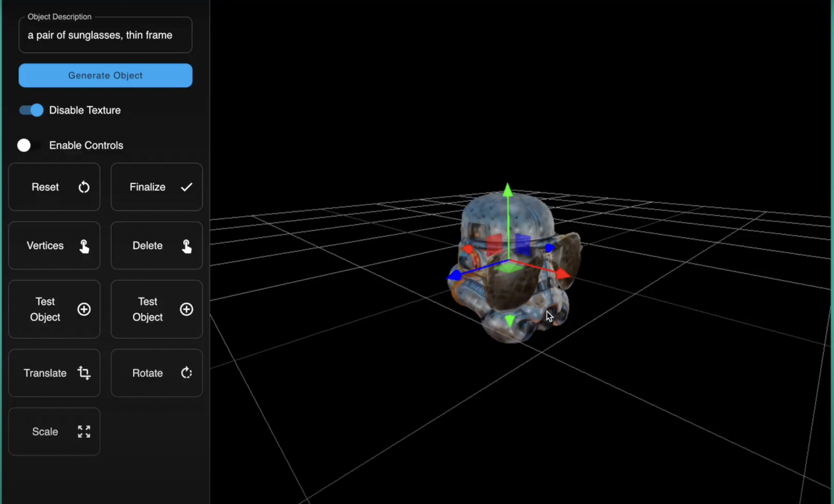834x504 pixels.
Task: Click the blue Z-axis gizmo arrow tip
Action: (x=455, y=275)
